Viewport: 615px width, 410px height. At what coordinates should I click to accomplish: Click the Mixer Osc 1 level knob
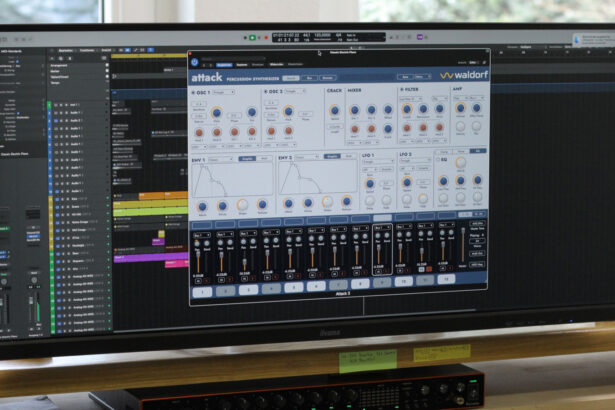click(x=355, y=110)
